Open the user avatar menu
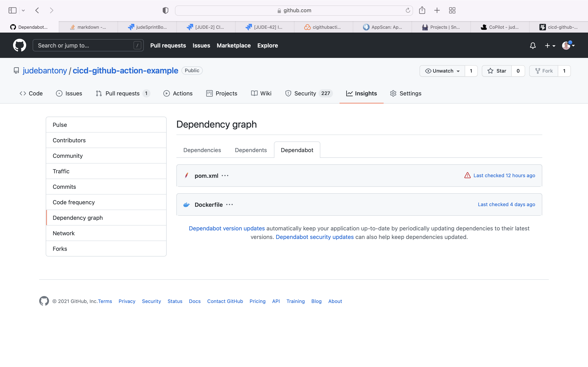This screenshot has width=588, height=367. click(x=568, y=45)
